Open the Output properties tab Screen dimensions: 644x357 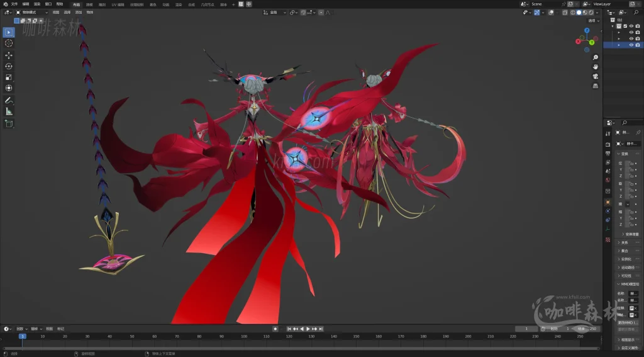pyautogui.click(x=608, y=154)
